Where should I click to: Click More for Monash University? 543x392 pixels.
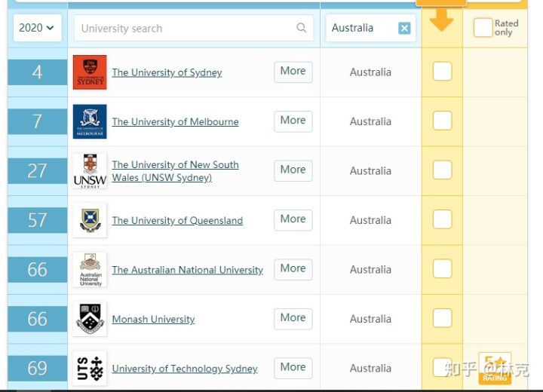coord(293,319)
